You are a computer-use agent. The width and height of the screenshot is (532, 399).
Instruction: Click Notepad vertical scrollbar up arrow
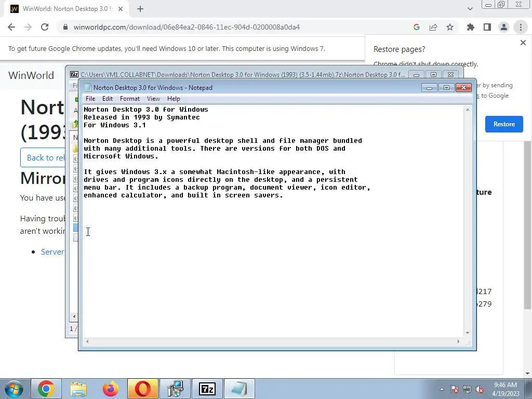[x=468, y=110]
